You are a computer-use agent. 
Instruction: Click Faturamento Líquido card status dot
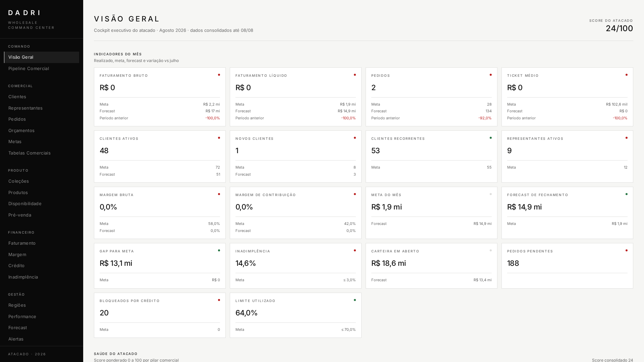pos(355,75)
